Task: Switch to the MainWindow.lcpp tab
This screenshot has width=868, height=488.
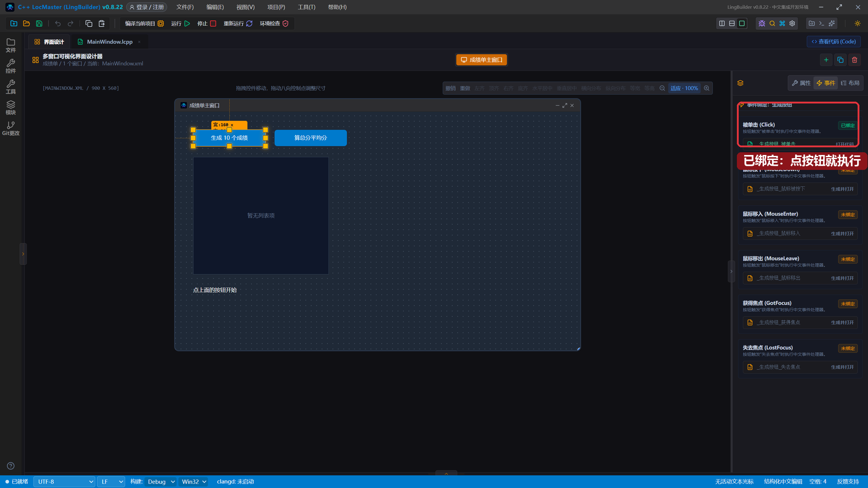Action: click(109, 42)
